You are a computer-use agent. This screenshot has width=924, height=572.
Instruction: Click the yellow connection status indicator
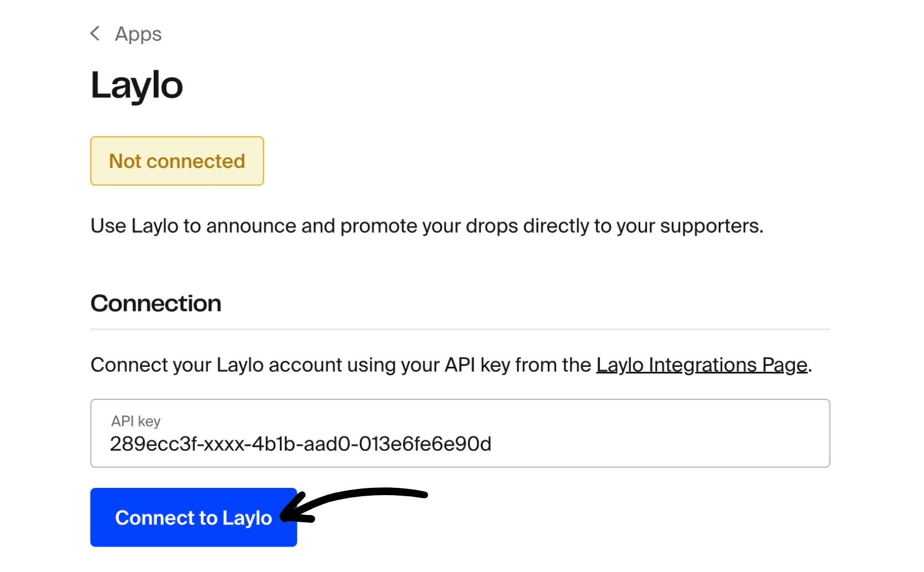pos(176,161)
